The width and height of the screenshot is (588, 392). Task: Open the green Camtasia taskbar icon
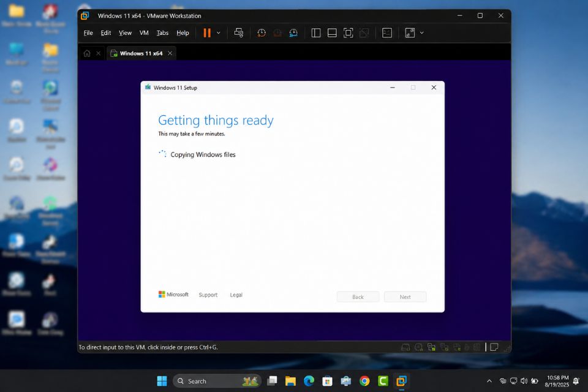(x=383, y=381)
